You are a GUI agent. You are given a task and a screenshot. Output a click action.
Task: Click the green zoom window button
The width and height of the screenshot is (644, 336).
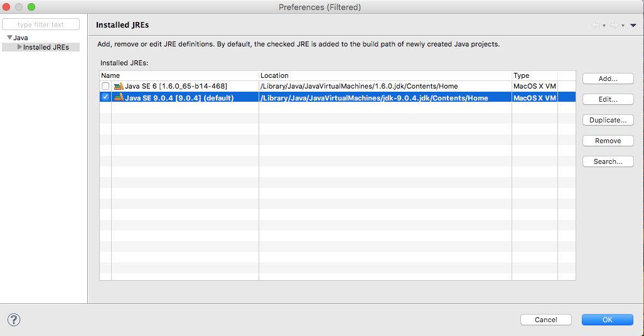31,7
